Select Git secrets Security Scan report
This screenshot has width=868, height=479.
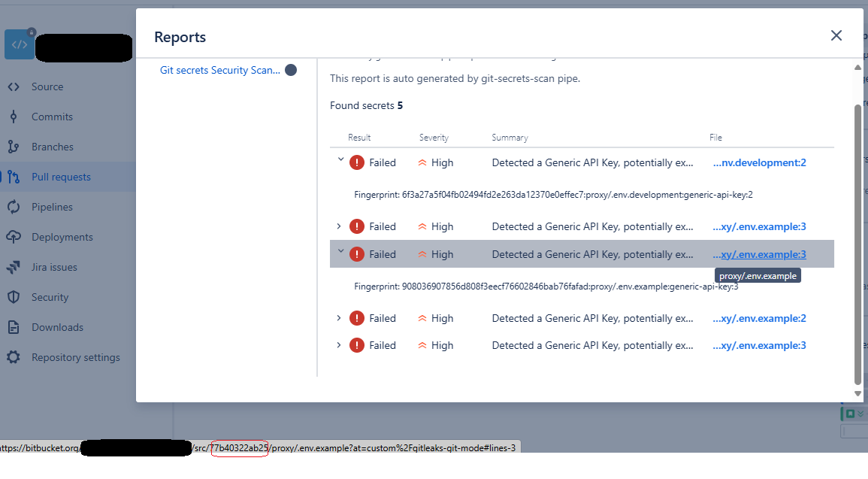pos(219,71)
